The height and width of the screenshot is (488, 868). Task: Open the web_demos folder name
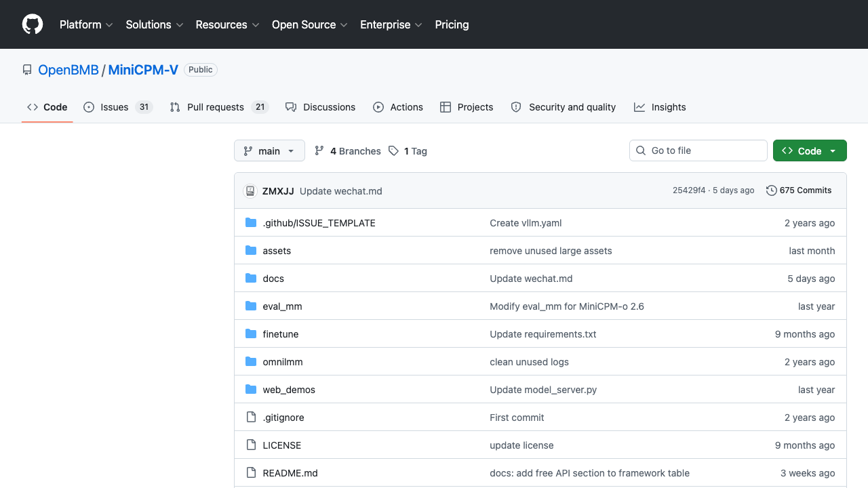289,390
